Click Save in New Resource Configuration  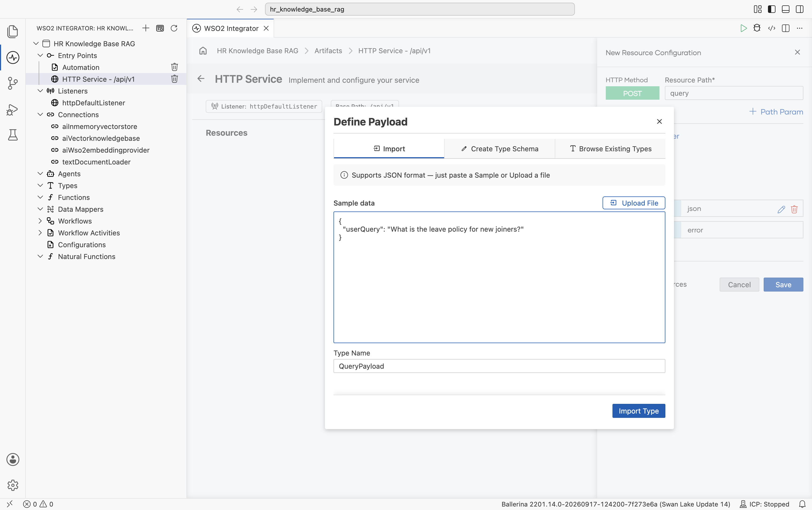[783, 285]
